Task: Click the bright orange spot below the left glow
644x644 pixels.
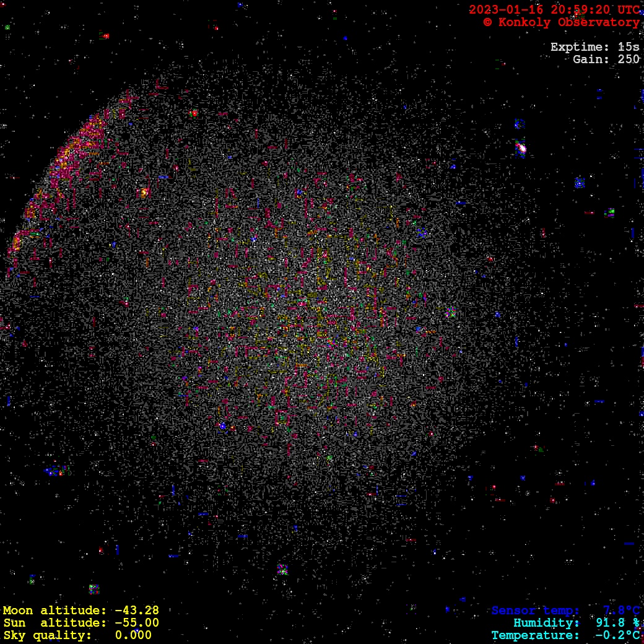Action: point(144,193)
